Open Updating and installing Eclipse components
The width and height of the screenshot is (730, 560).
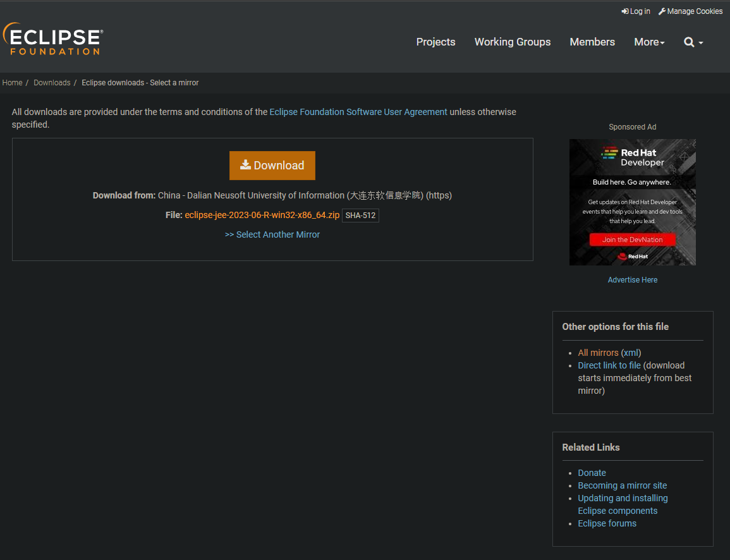point(623,504)
